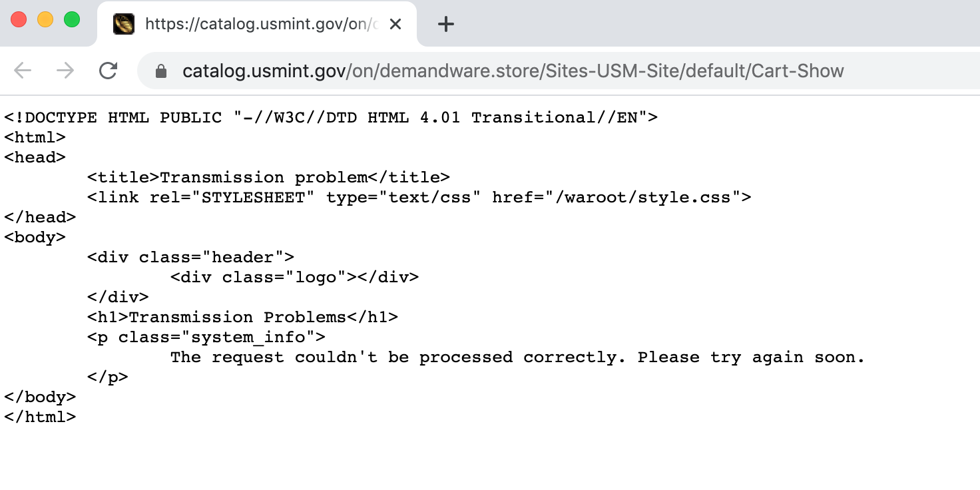980x490 pixels.
Task: Click the p class system_info line
Action: 206,338
